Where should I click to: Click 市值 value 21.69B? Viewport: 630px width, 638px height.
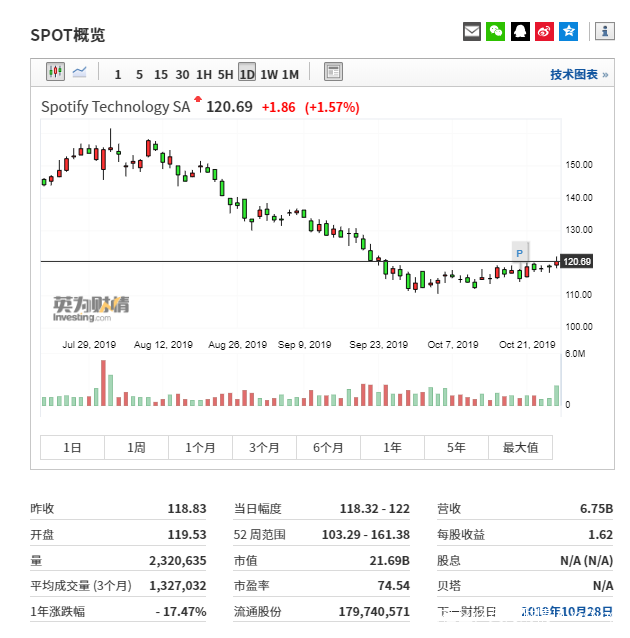389,561
